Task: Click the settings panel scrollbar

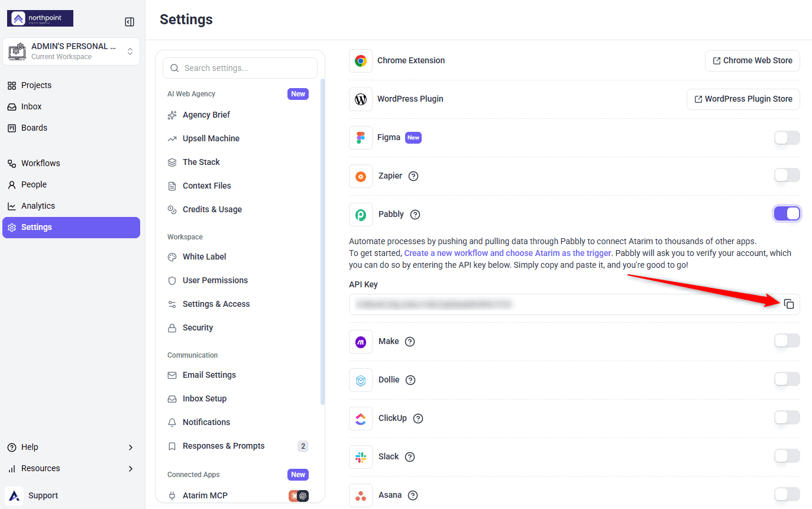Action: pos(322,241)
